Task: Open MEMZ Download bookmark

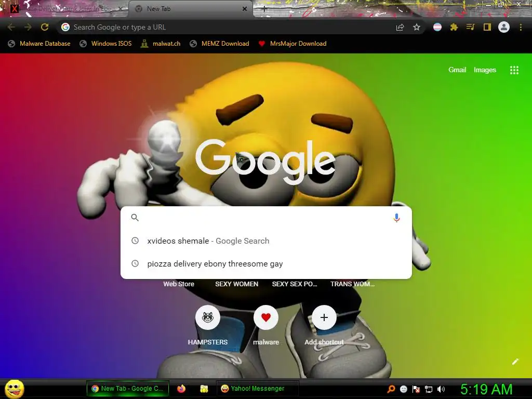Action: click(220, 44)
